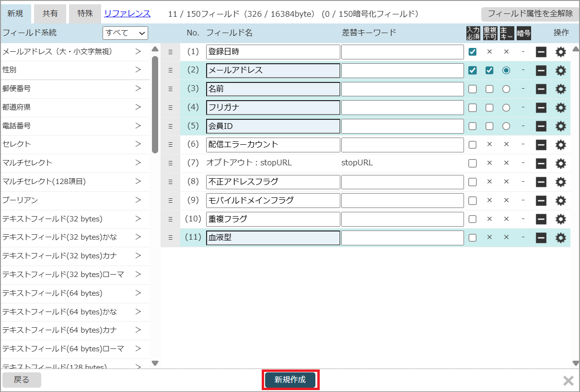Expand the 都道府県 field type
The image size is (580, 392).
point(138,107)
